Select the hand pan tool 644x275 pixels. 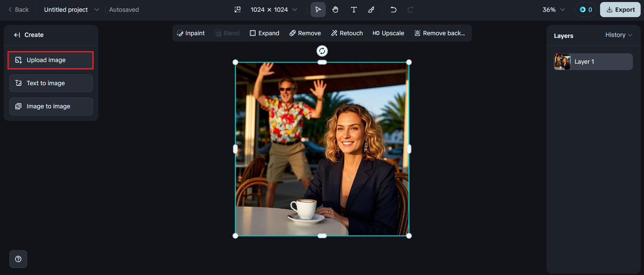pos(335,10)
